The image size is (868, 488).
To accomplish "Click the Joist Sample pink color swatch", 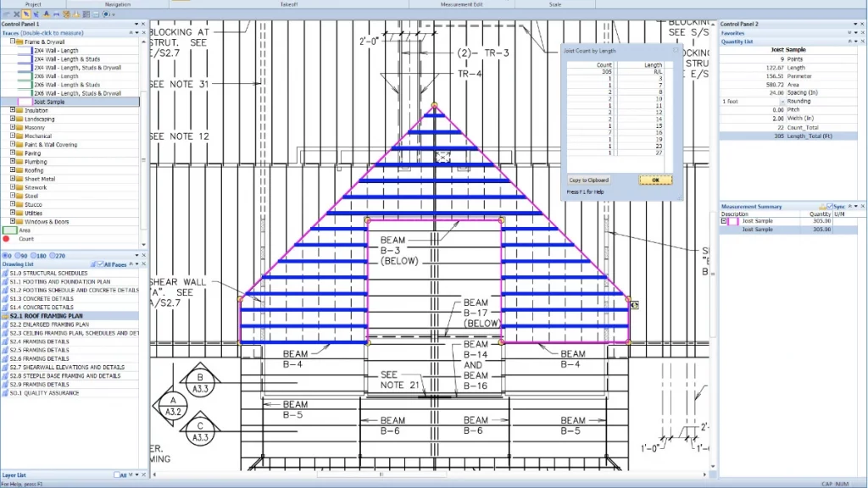I will click(x=25, y=102).
